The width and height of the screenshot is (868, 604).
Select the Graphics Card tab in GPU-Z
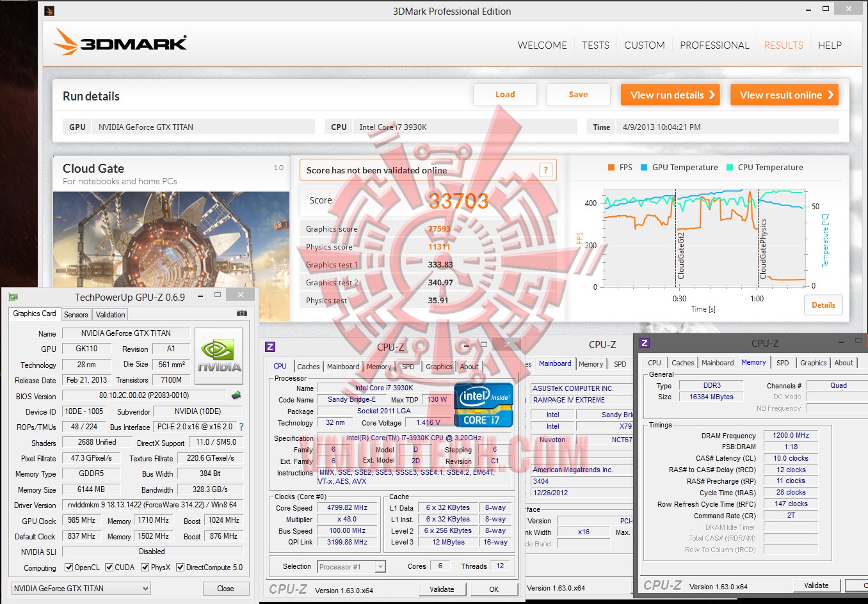(x=35, y=314)
